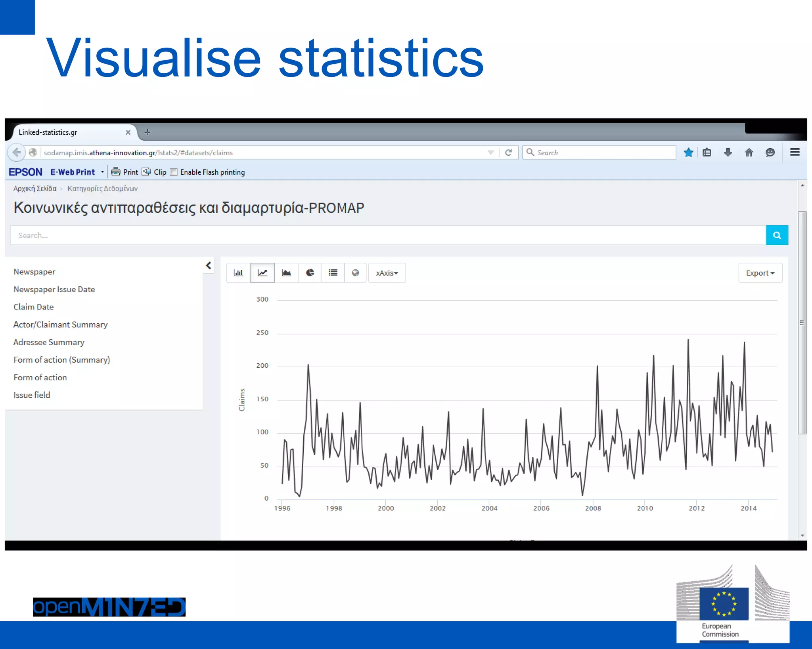Click the EPSON Clip button
The height and width of the screenshot is (649, 812).
click(x=154, y=172)
